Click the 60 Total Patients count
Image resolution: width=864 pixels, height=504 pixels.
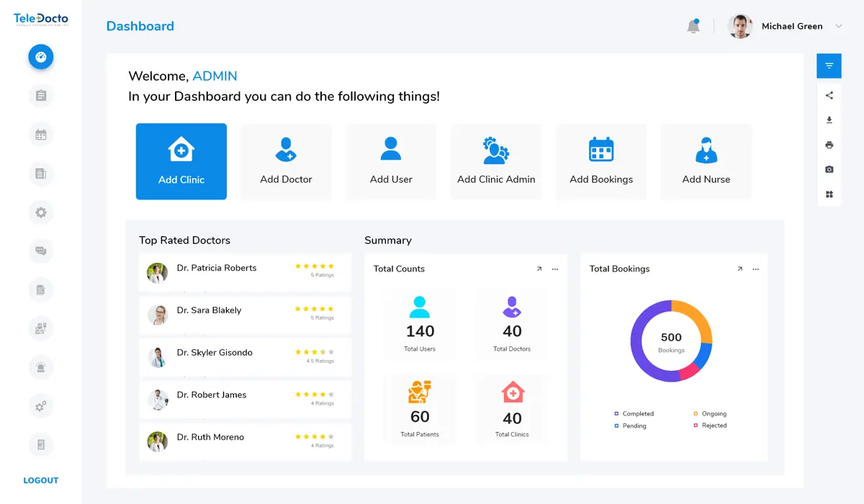(x=420, y=417)
